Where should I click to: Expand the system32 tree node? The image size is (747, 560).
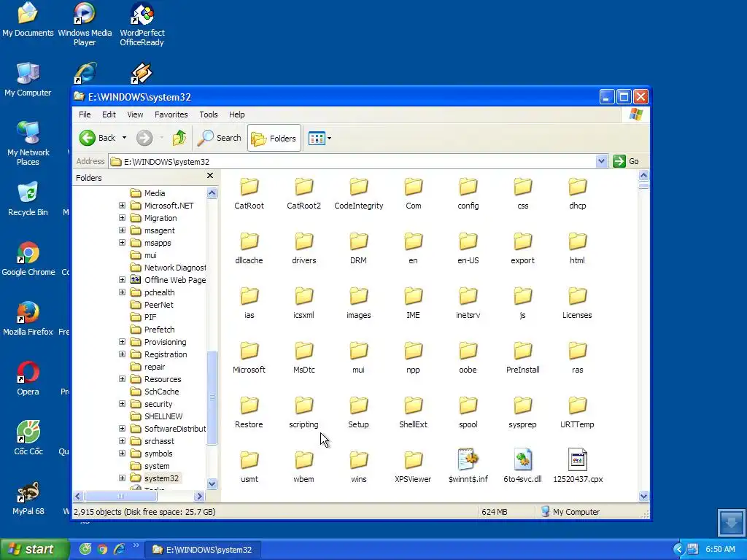click(x=122, y=478)
